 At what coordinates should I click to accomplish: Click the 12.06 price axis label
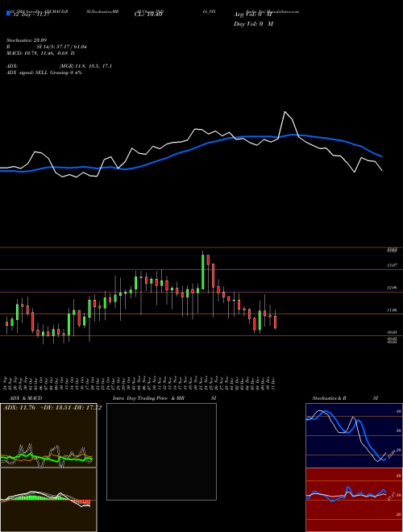[392, 288]
